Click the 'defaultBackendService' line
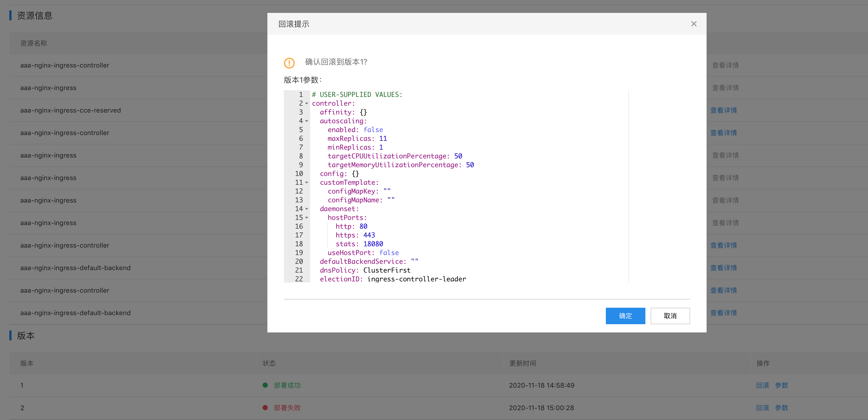Viewport: 868px width, 420px height. tap(369, 262)
